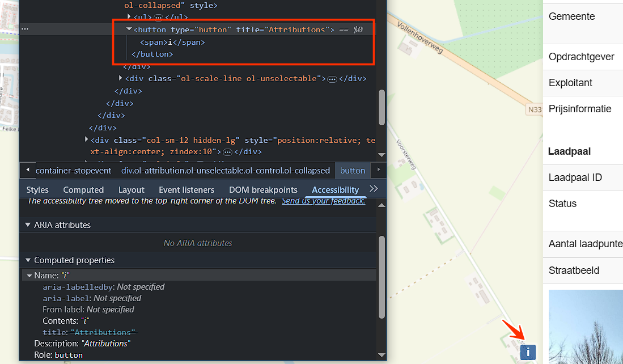Collapse the Name property tree item
623x364 pixels.
[29, 276]
